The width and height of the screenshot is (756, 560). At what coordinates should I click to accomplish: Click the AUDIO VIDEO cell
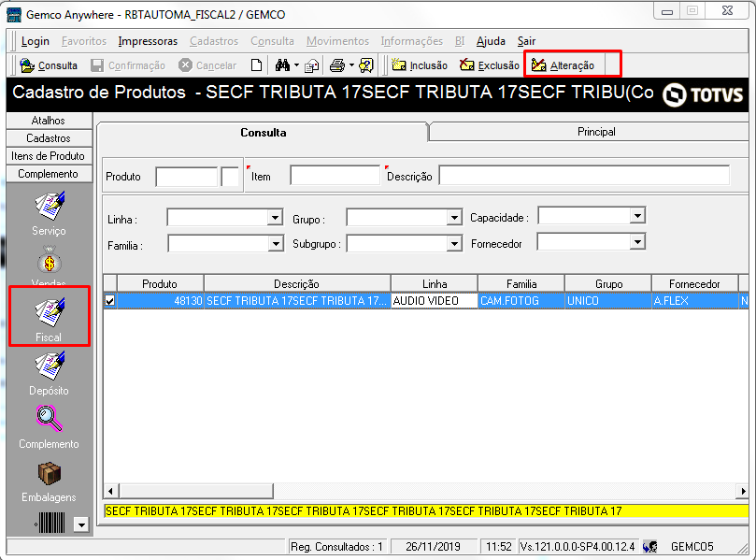[x=435, y=301]
